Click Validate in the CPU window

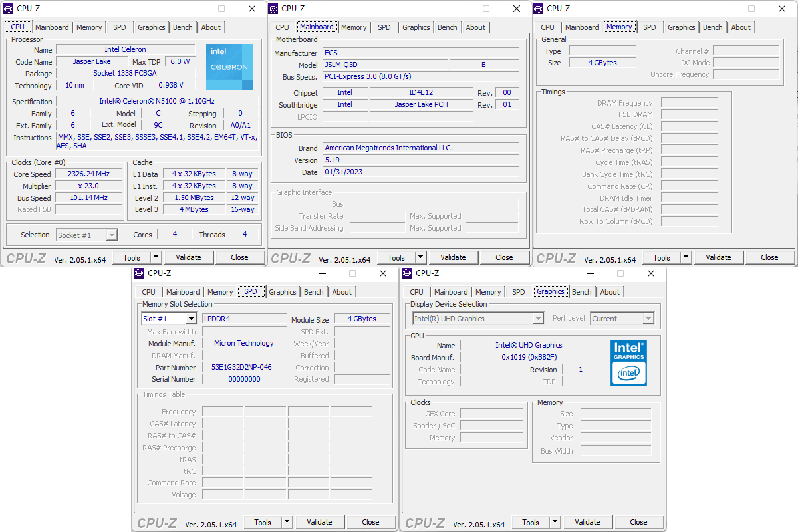[x=188, y=257]
